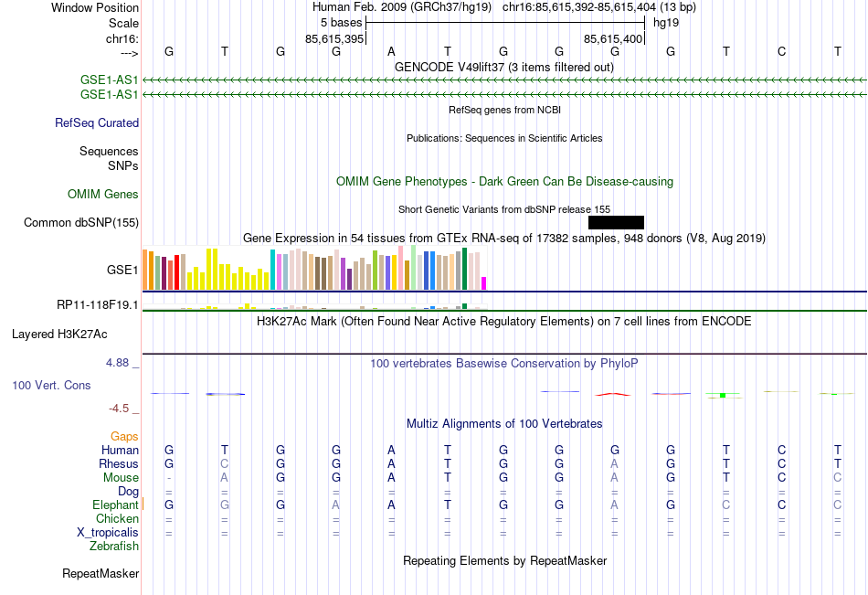868x595 pixels.
Task: Select the Rhesus alignment row label
Action: point(119,463)
